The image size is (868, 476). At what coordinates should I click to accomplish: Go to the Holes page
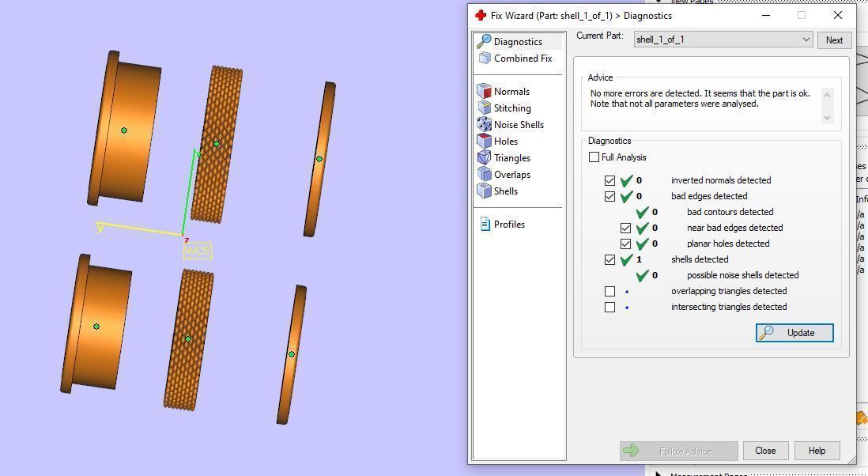[x=505, y=141]
